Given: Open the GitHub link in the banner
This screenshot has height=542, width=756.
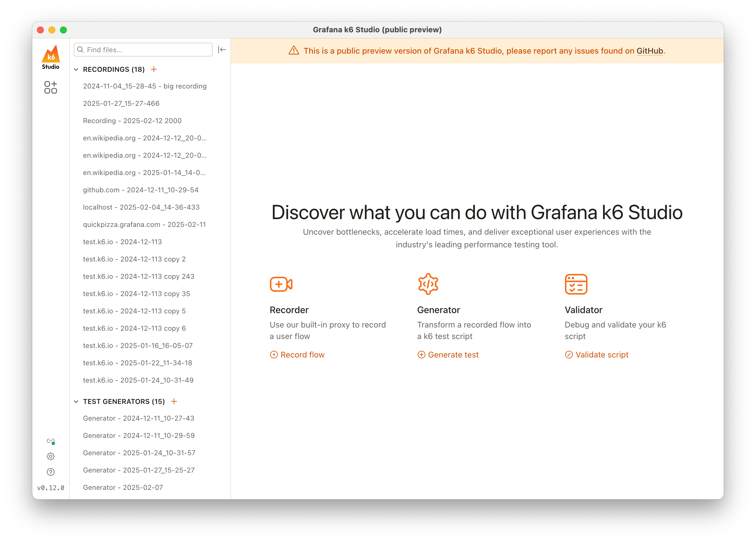Looking at the screenshot, I should [649, 51].
